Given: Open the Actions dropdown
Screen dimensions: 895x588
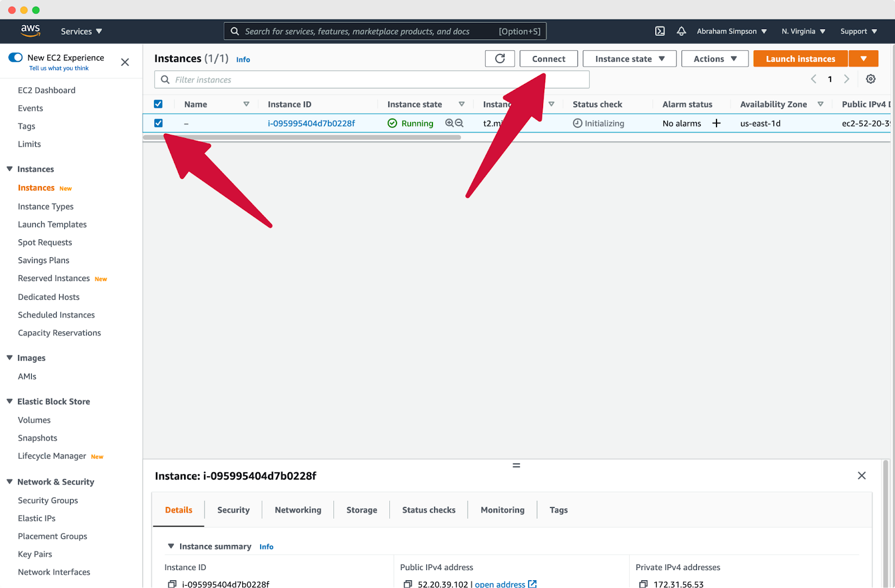Looking at the screenshot, I should pos(714,58).
